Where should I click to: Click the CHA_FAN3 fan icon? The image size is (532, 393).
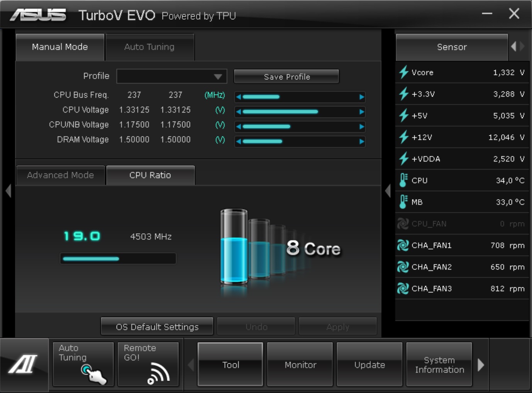pos(403,288)
